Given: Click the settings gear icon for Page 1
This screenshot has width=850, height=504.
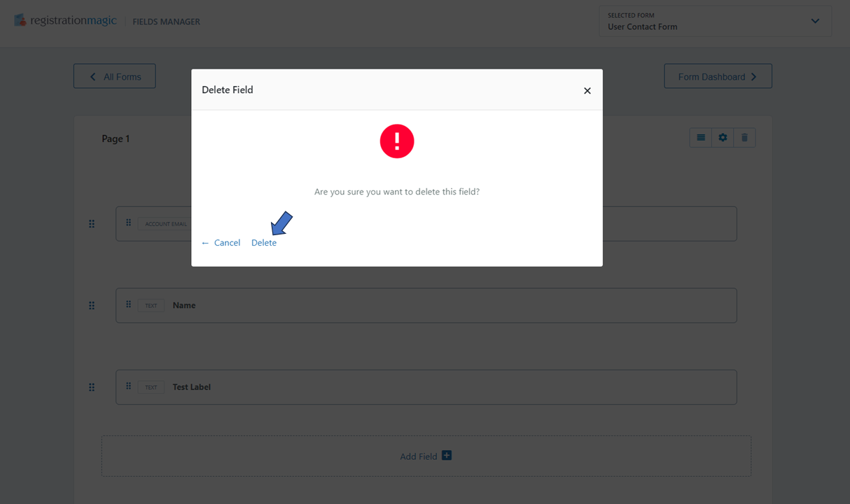Looking at the screenshot, I should (722, 137).
